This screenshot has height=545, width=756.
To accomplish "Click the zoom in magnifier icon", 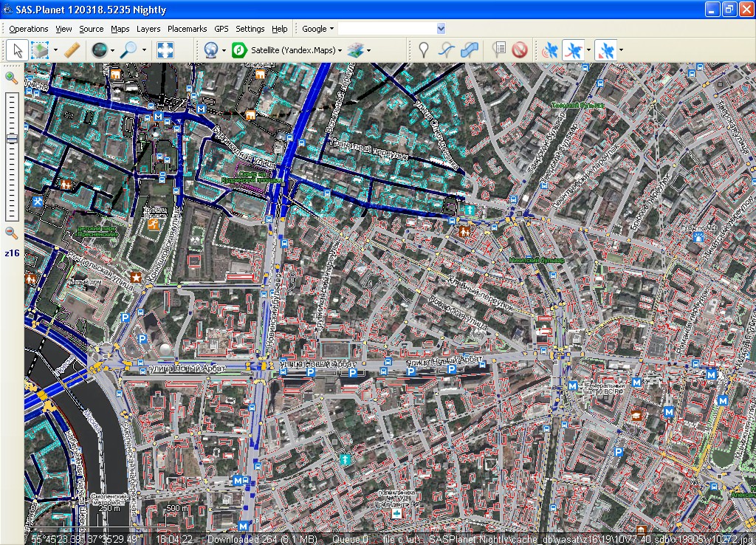I will tap(11, 78).
